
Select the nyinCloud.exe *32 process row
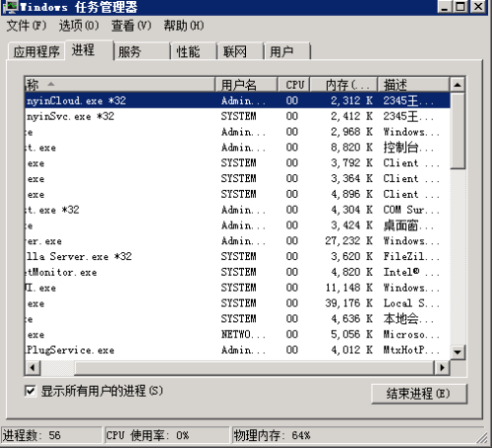pyautogui.click(x=237, y=100)
